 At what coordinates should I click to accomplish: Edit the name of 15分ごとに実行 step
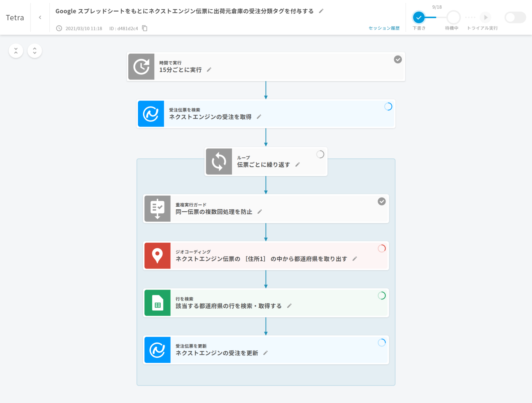point(209,70)
